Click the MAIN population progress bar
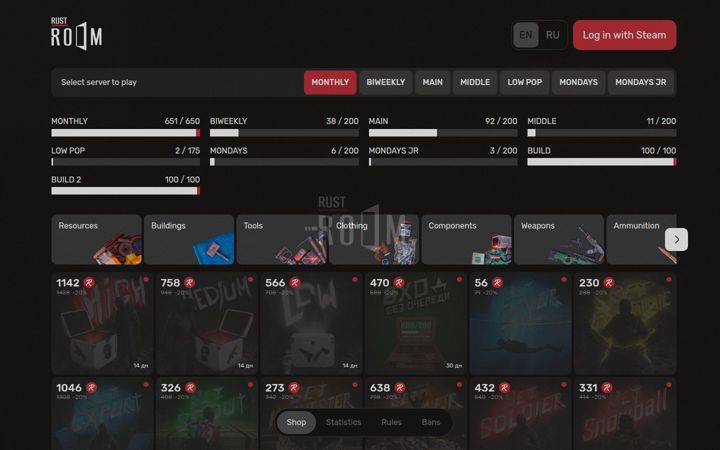Image resolution: width=720 pixels, height=450 pixels. tap(443, 133)
